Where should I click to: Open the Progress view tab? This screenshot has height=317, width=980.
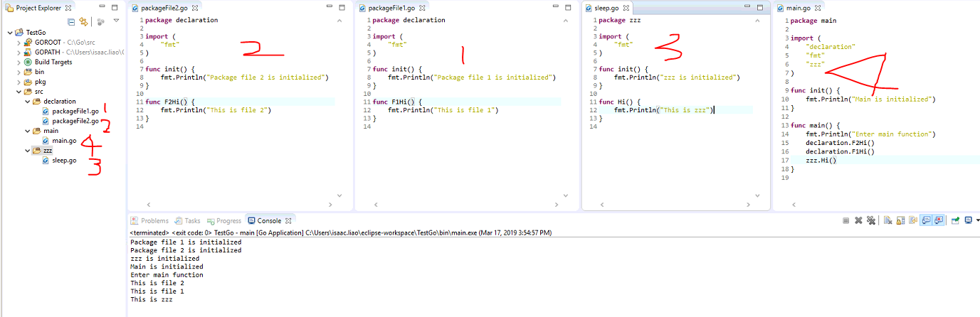228,221
